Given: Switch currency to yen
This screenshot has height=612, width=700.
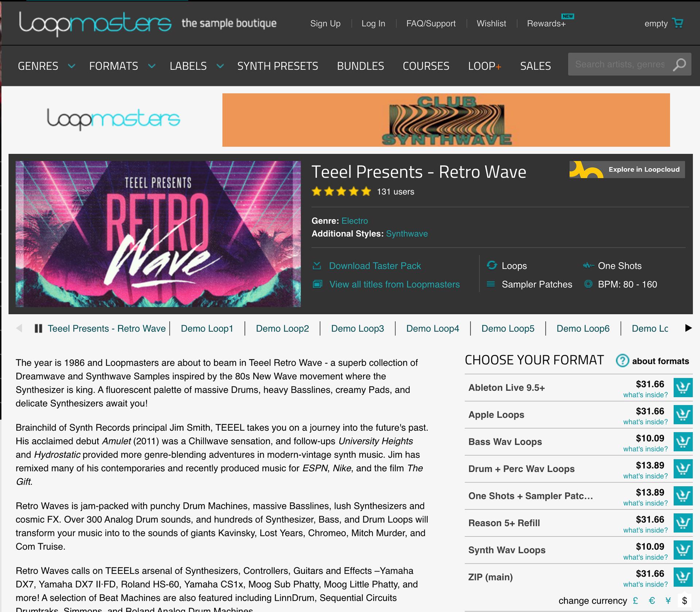Looking at the screenshot, I should click(x=668, y=600).
